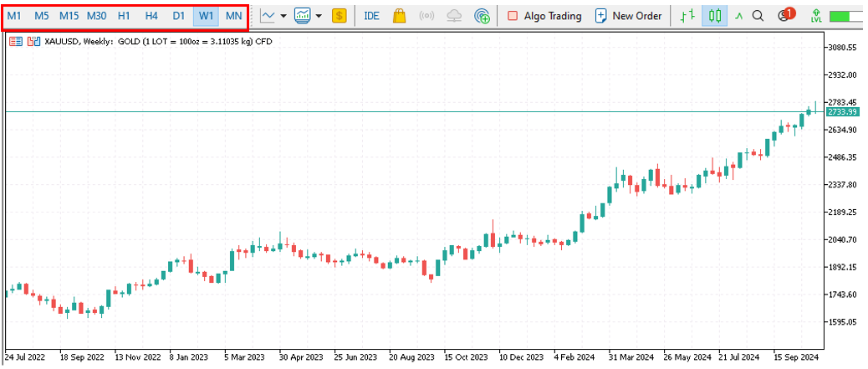Open the VPS cloud hosting icon
This screenshot has width=868, height=369.
453,16
